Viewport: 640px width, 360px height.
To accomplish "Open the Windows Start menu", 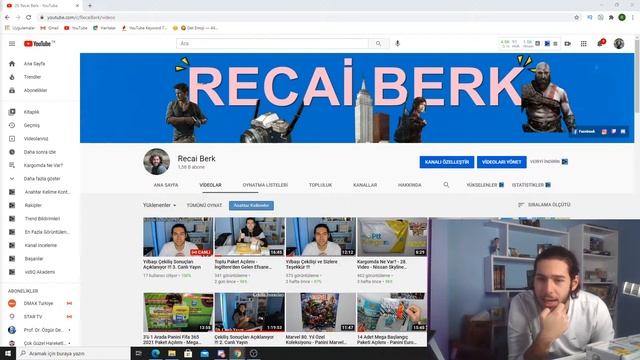I will point(8,353).
